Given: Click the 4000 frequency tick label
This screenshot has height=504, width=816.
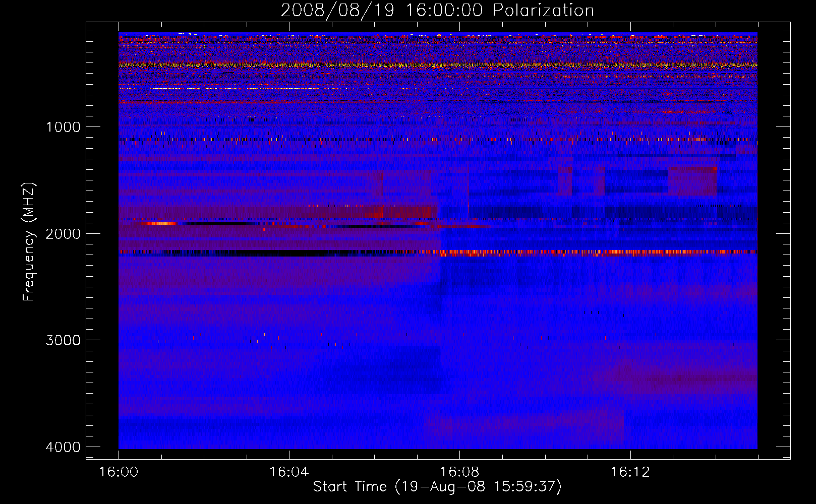Looking at the screenshot, I should coord(63,447).
